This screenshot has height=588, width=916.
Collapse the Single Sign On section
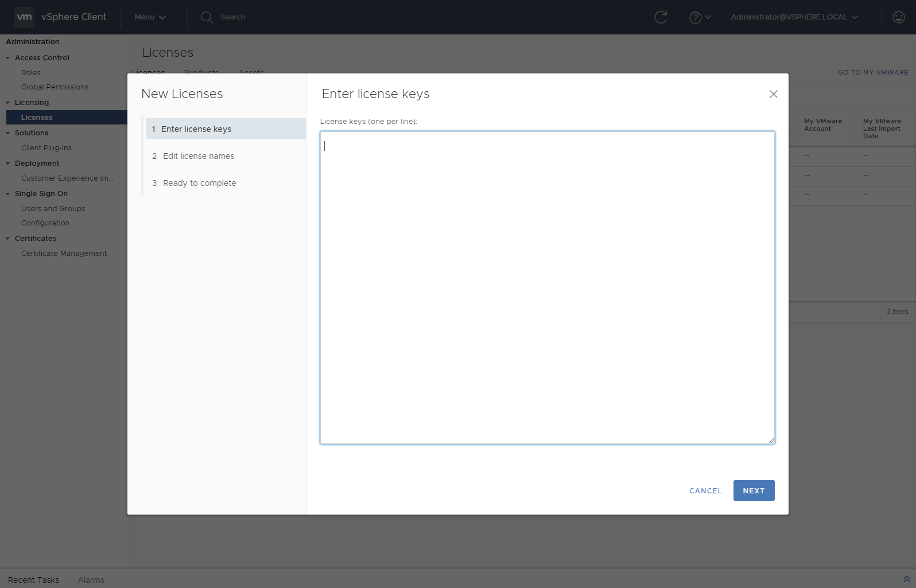[8, 194]
